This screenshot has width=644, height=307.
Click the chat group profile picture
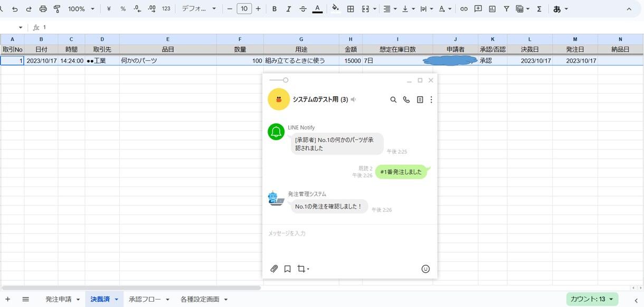[x=279, y=99]
